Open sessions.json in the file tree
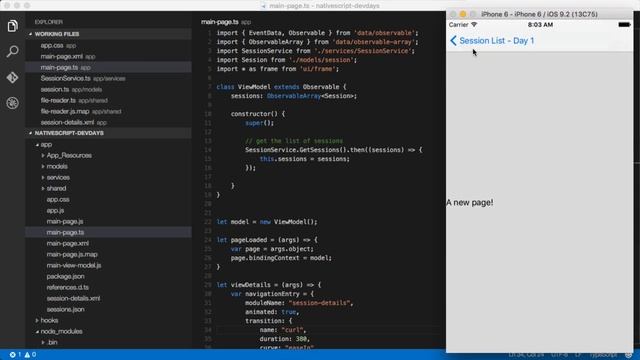This screenshot has height=360, width=640. (x=109, y=309)
